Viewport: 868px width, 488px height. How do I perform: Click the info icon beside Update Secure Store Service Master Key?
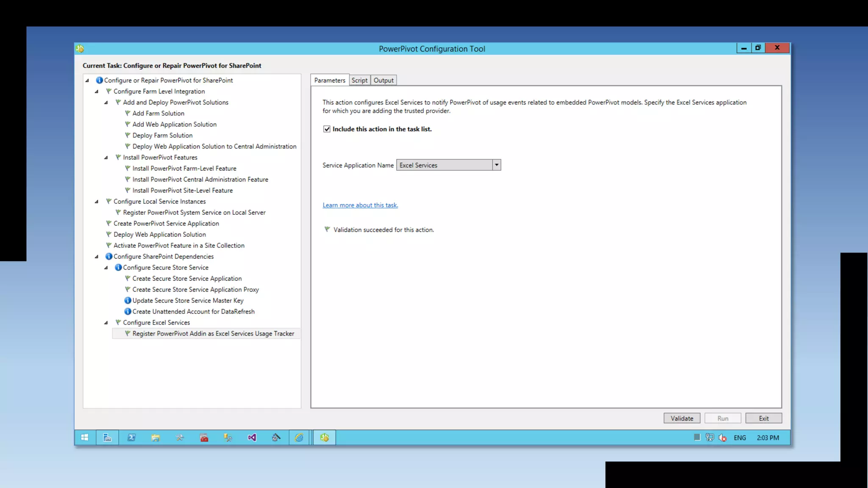(127, 300)
